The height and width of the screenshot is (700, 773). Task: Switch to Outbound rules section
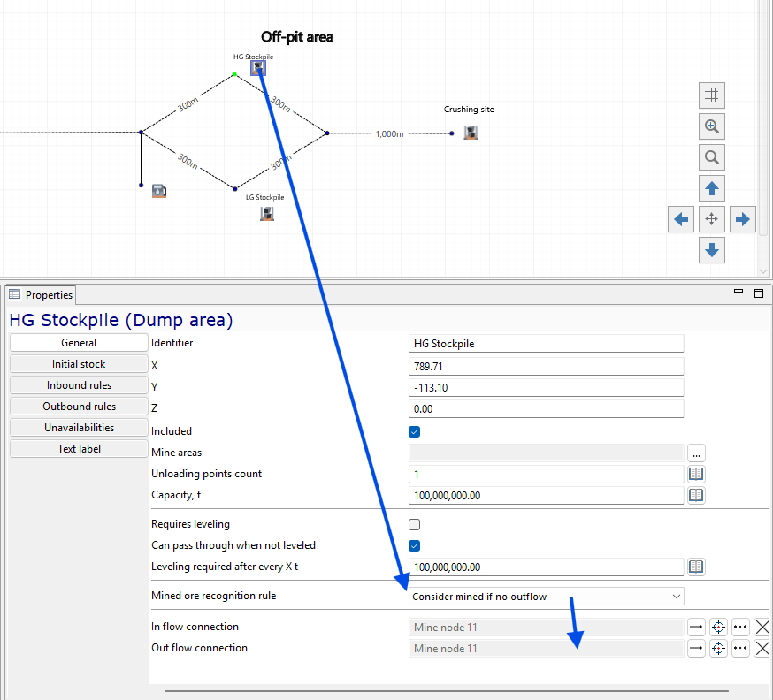point(79,407)
